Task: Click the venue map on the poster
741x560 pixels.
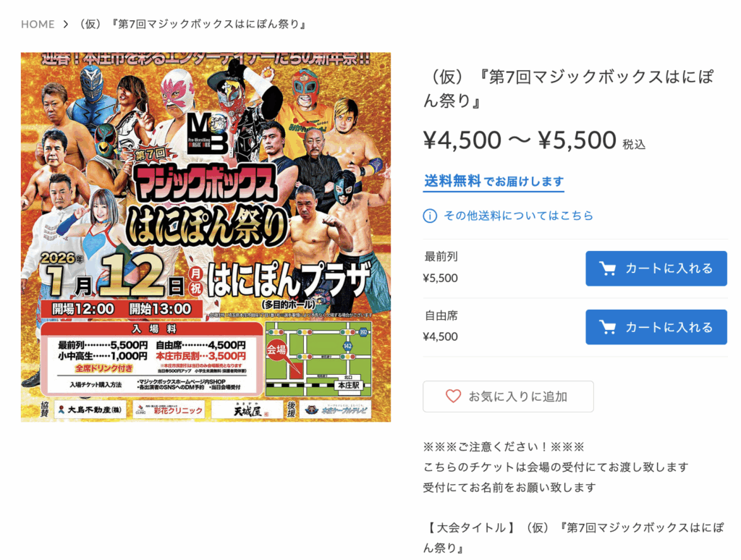Action: pyautogui.click(x=318, y=359)
